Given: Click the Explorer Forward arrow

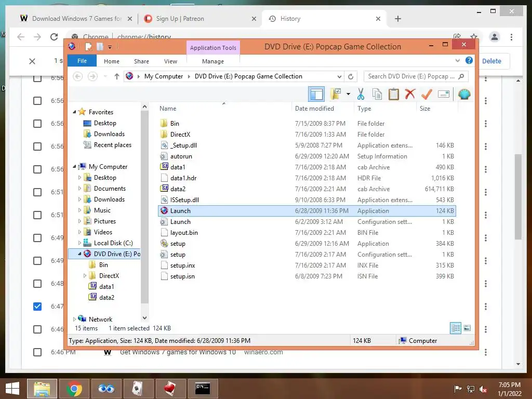Looking at the screenshot, I should click(92, 76).
